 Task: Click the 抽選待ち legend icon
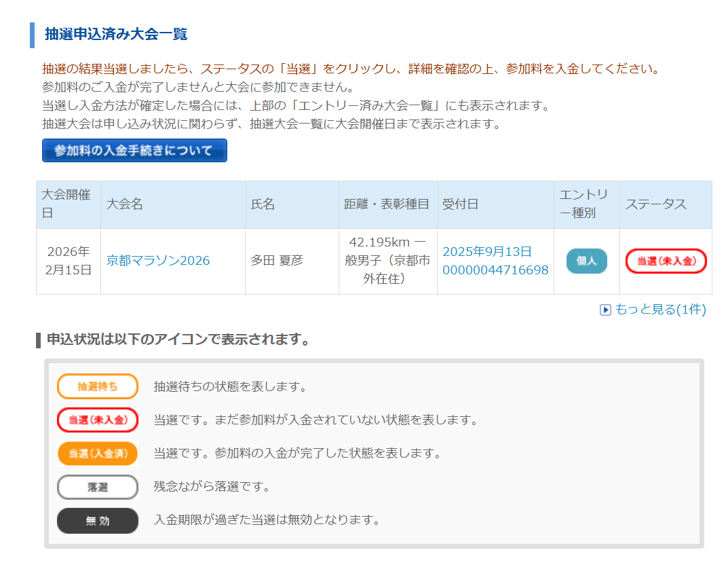(x=97, y=386)
